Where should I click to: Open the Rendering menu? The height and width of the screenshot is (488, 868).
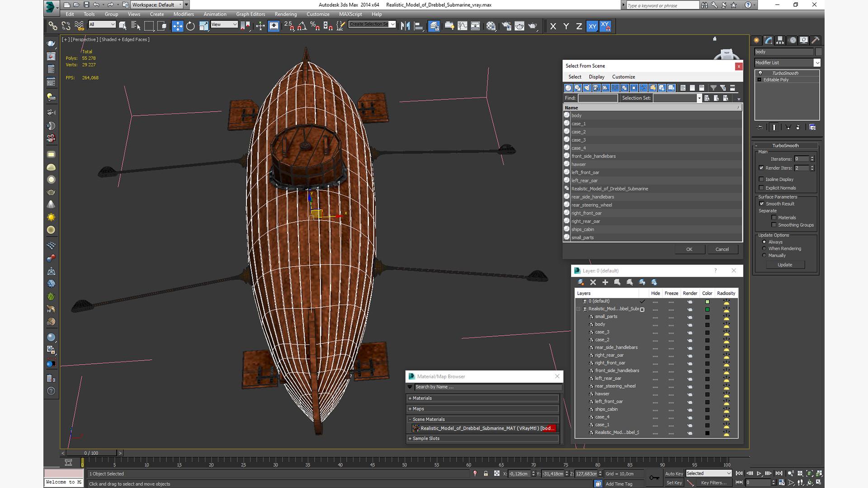285,14
